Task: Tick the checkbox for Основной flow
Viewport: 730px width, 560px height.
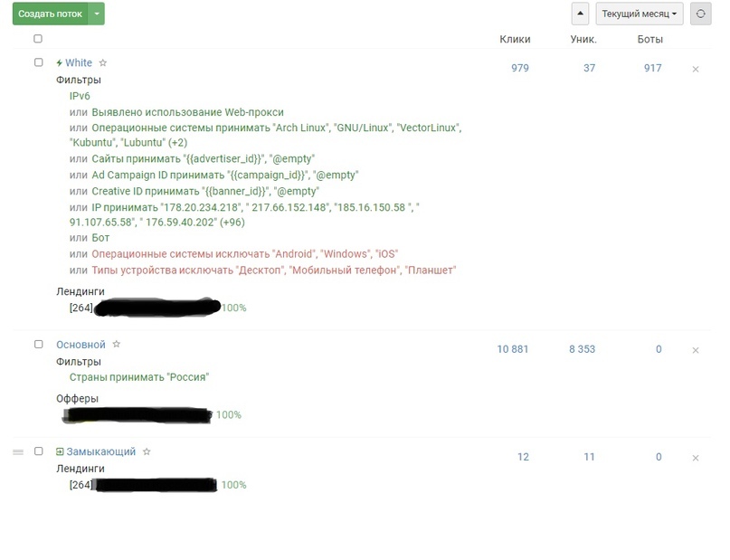Action: [39, 344]
